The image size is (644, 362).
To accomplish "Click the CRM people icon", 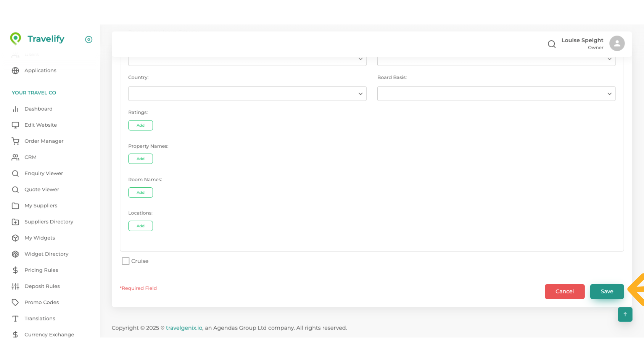I will coord(15,157).
